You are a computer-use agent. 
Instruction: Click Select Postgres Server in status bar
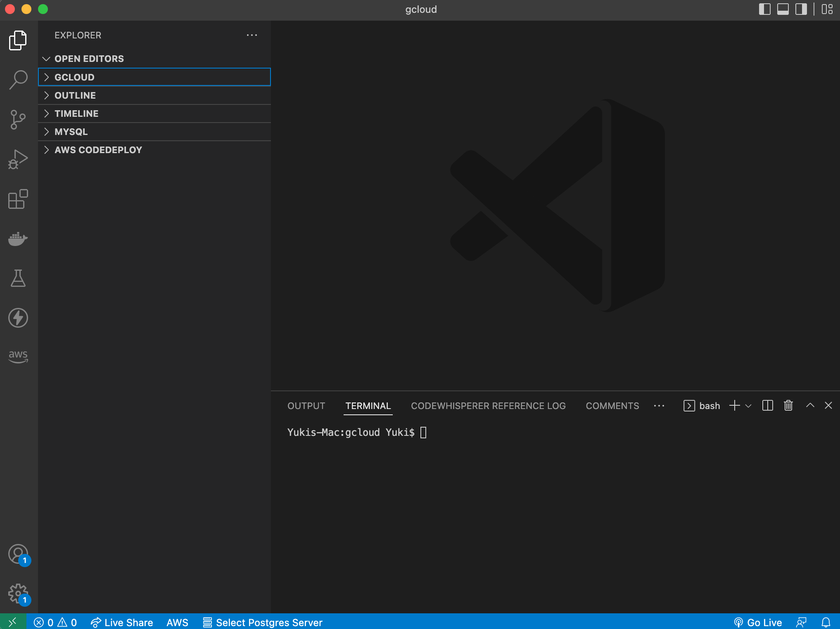tap(269, 622)
